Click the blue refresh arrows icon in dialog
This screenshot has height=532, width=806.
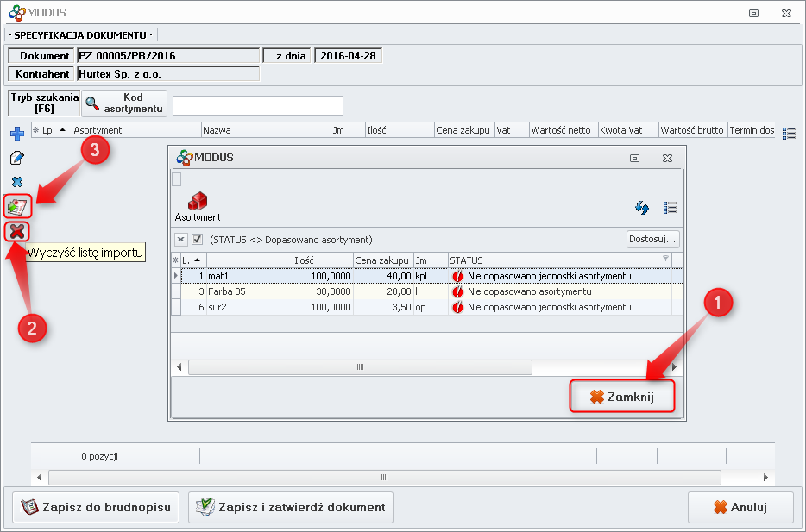pos(642,207)
